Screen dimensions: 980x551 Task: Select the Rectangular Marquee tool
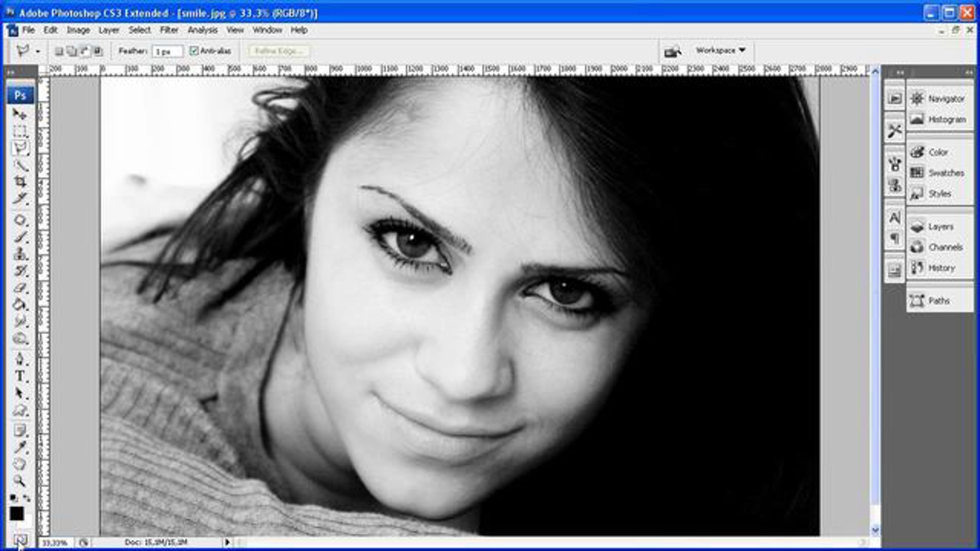pos(19,131)
